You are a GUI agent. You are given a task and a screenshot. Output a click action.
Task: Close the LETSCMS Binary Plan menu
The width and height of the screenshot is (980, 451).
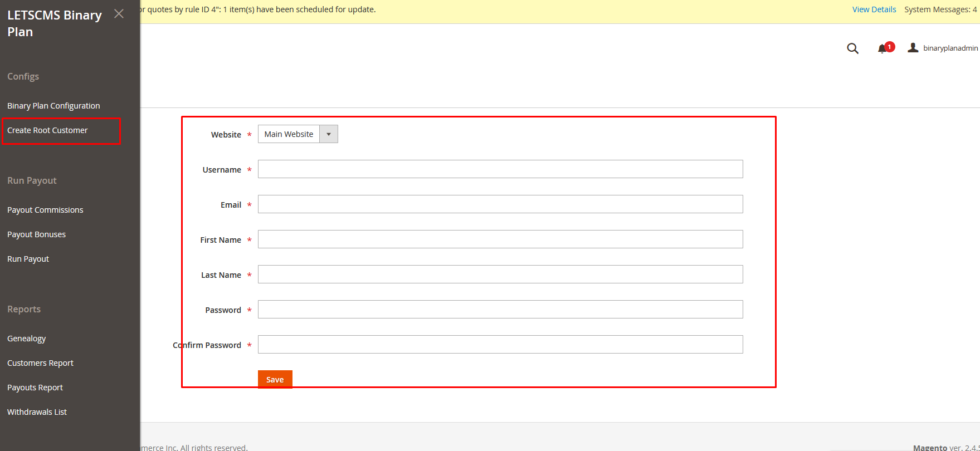coord(119,14)
